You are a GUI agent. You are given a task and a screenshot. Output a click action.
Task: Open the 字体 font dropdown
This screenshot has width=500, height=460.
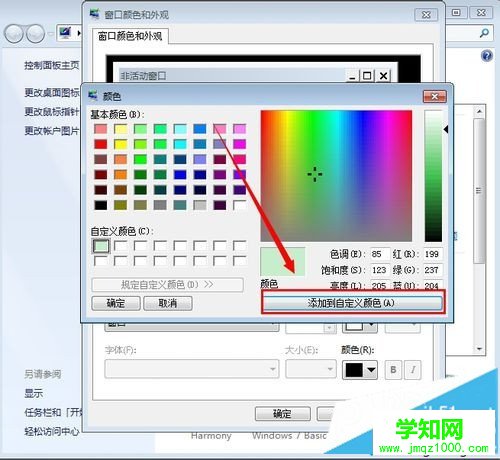click(192, 369)
